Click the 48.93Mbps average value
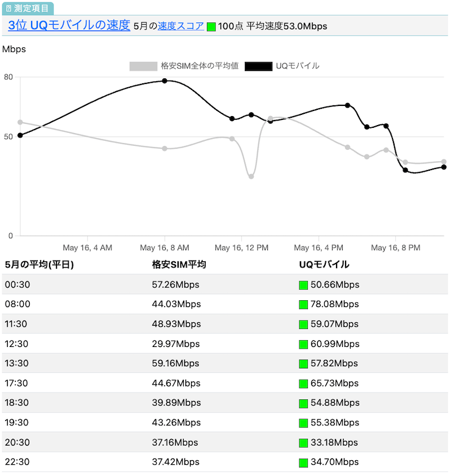The width and height of the screenshot is (451, 476). tap(176, 324)
